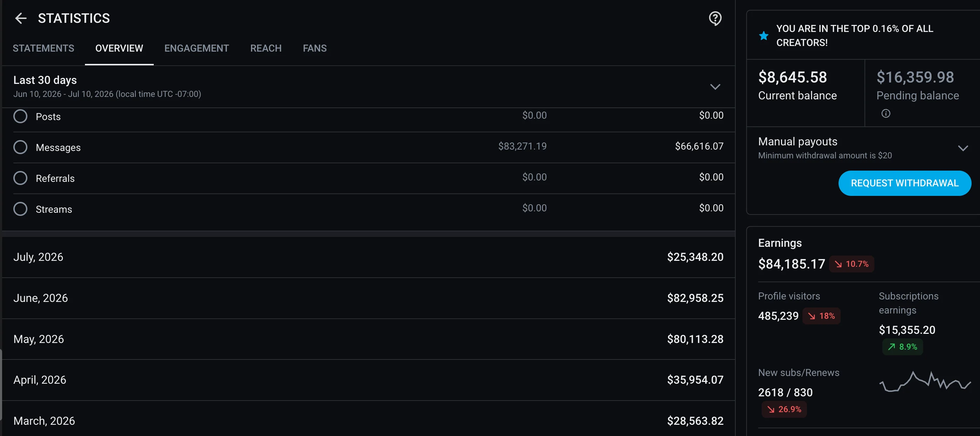Go back using the arrow beside STATISTICS

21,18
